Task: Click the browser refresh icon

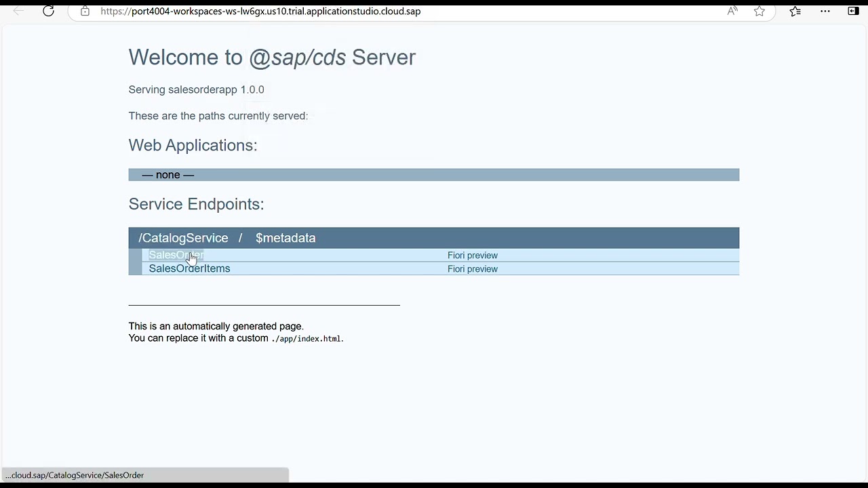Action: tap(48, 11)
